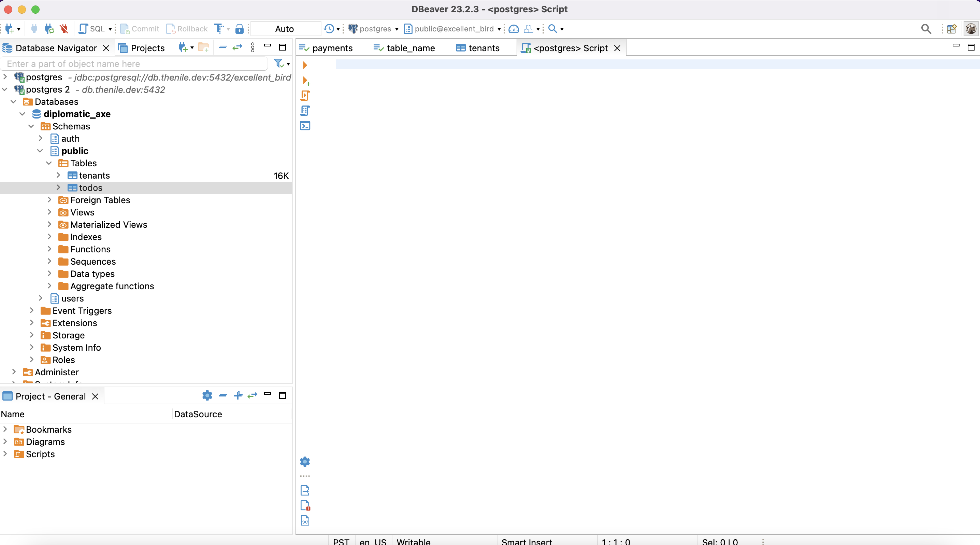The height and width of the screenshot is (545, 980).
Task: Click the Execute script icon in editor sidebar
Action: [x=305, y=96]
